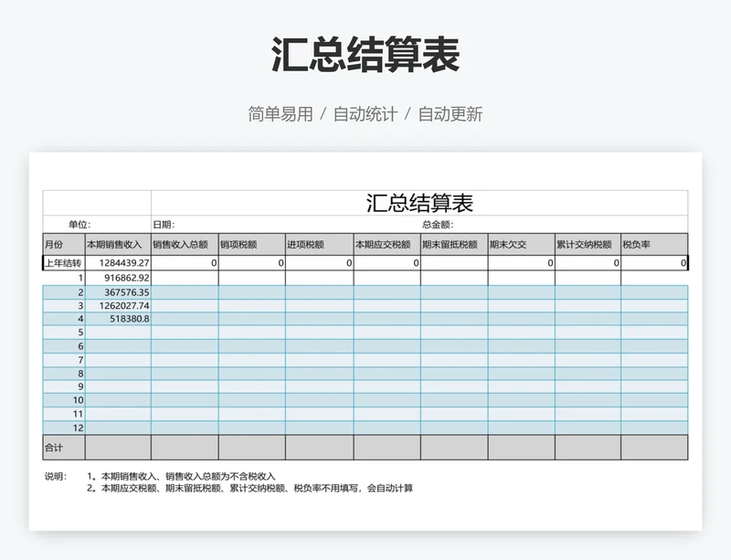Click the month 6 row number

tap(80, 346)
